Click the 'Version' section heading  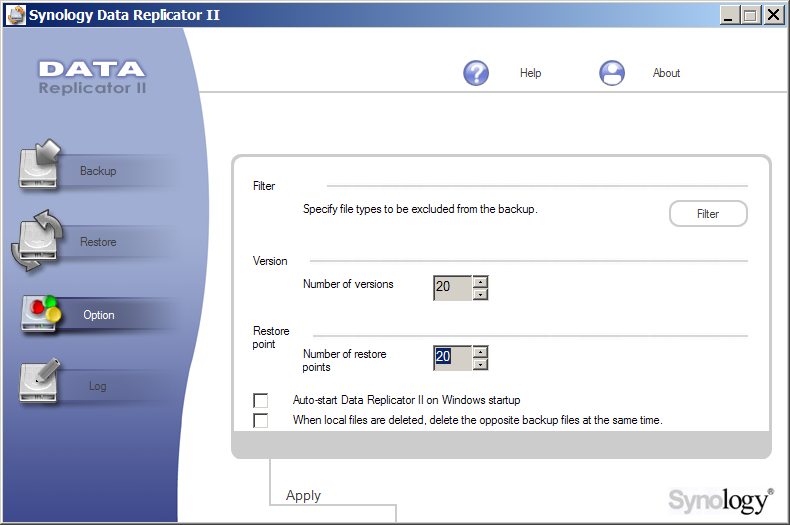(270, 261)
